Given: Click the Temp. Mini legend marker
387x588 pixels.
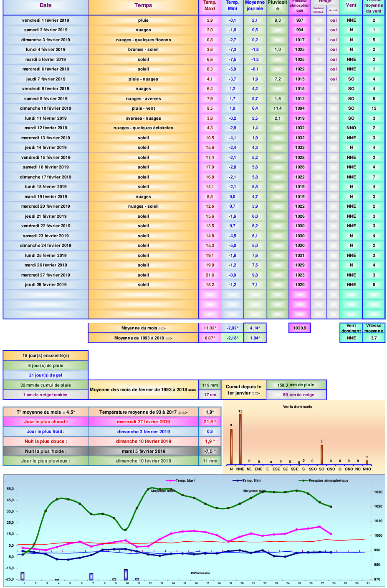Looking at the screenshot, I should click(237, 481).
